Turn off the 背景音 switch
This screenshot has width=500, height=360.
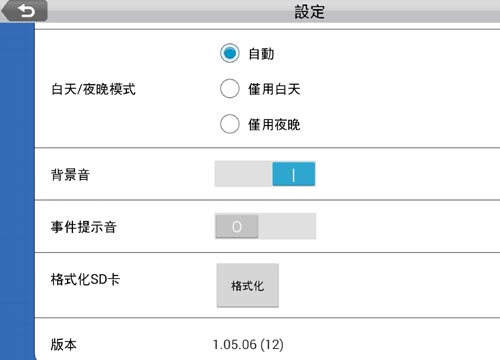[x=265, y=174]
